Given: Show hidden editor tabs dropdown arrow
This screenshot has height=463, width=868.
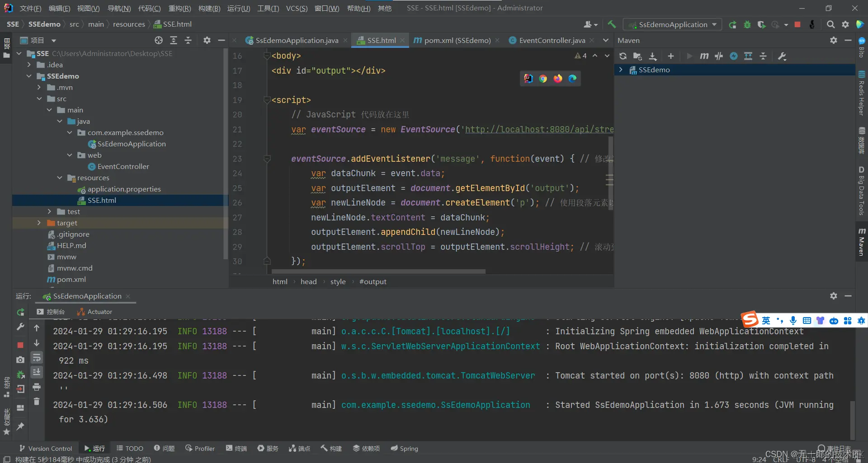Looking at the screenshot, I should pyautogui.click(x=606, y=40).
